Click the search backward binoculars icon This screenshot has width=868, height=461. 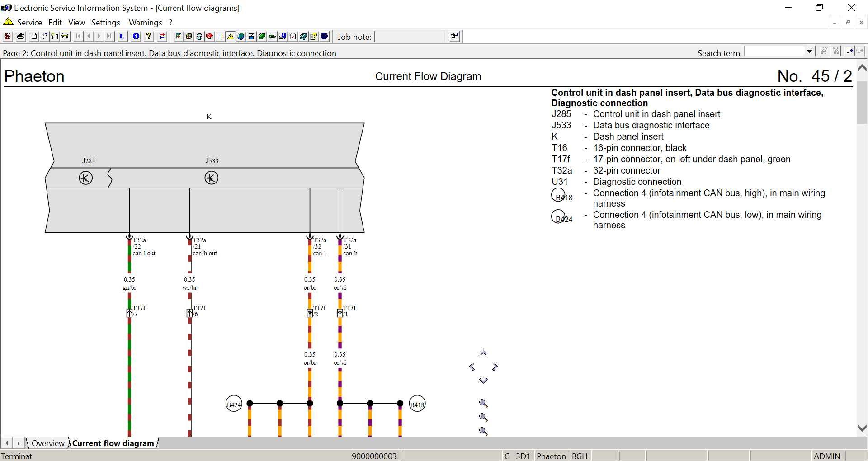836,51
